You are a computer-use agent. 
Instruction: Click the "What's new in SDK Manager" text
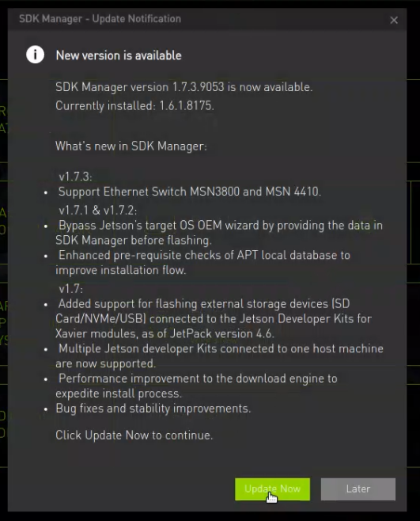click(x=131, y=146)
